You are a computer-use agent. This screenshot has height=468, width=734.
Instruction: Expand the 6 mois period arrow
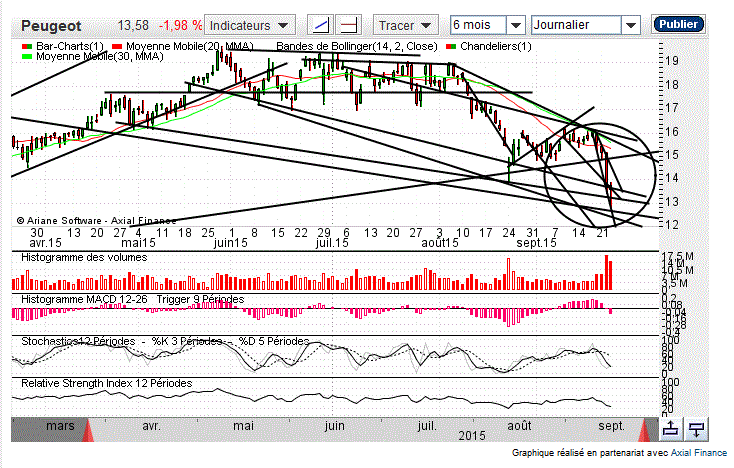[x=515, y=25]
